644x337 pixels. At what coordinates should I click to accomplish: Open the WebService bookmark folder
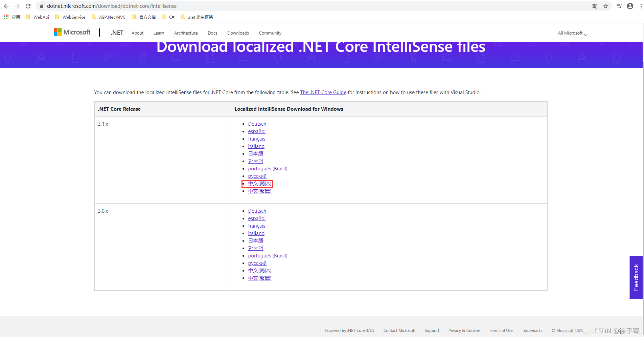point(70,17)
